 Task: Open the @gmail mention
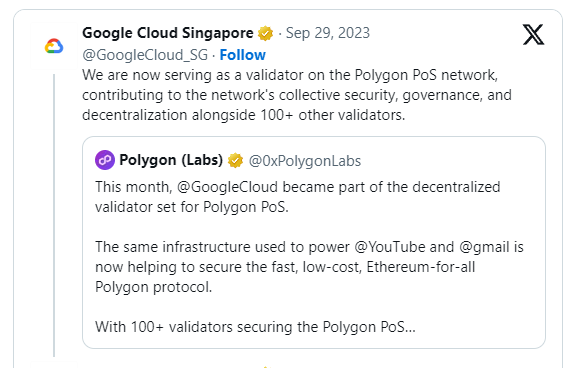click(484, 247)
